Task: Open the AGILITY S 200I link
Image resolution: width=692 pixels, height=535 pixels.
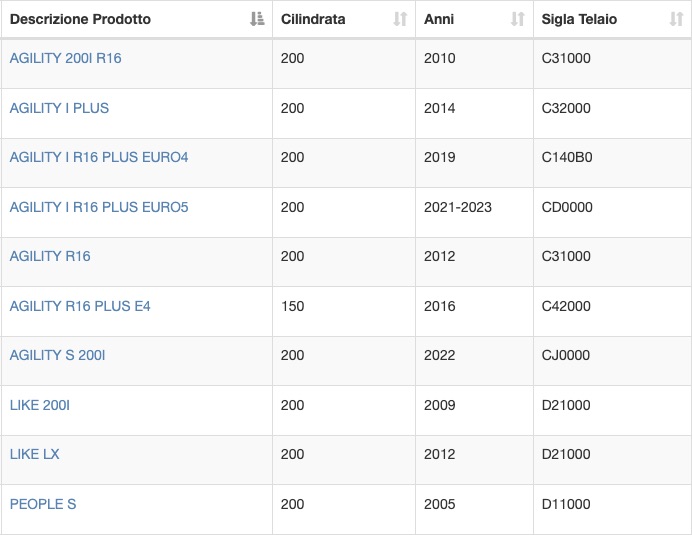Action: [57, 355]
